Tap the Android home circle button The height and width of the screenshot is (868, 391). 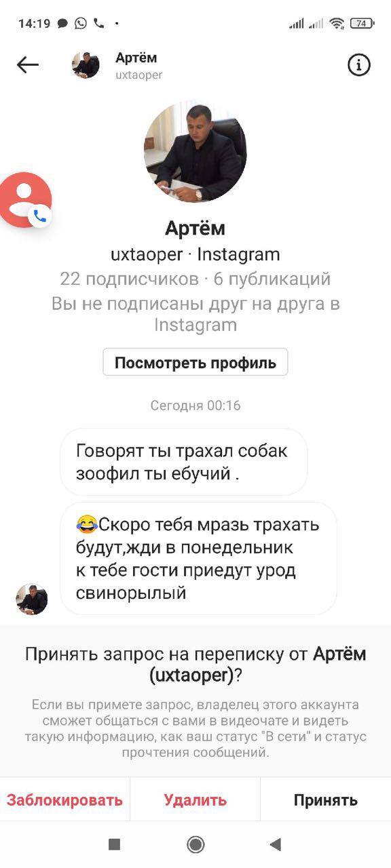point(195,844)
